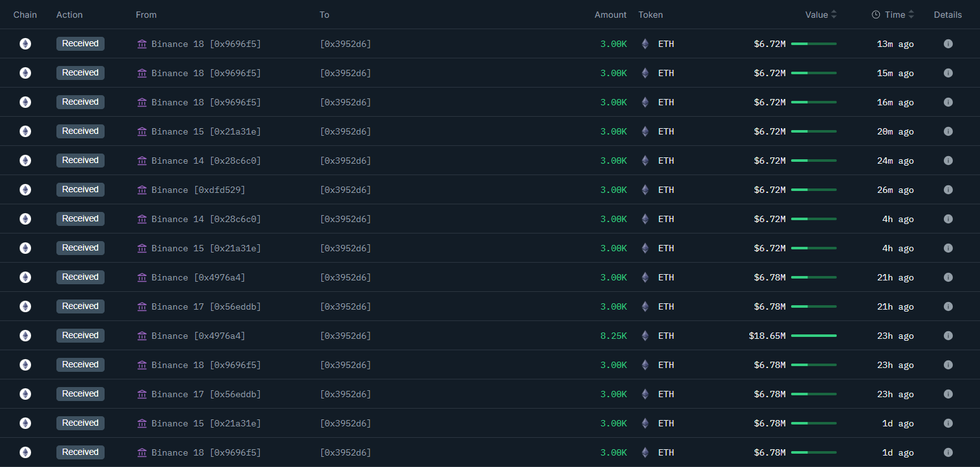Image resolution: width=980 pixels, height=467 pixels.
Task: Click the Ethereum chain icon on the first row
Action: [x=25, y=43]
